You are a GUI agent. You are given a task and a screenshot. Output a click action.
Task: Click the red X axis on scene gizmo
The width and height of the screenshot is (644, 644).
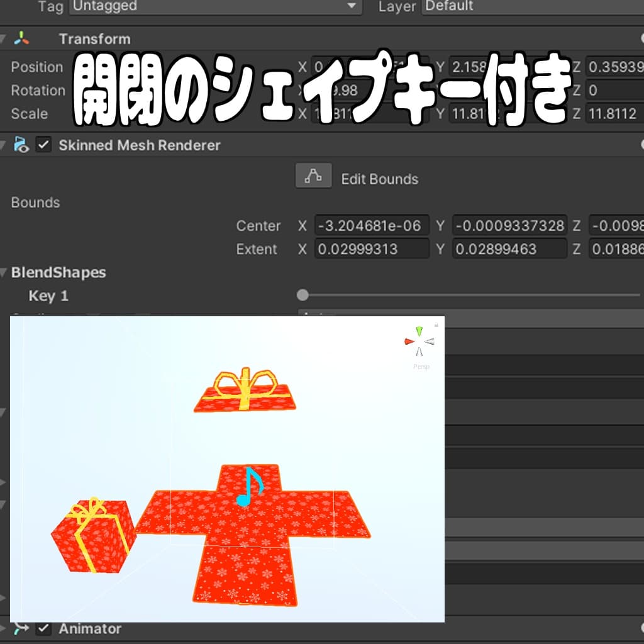point(409,341)
